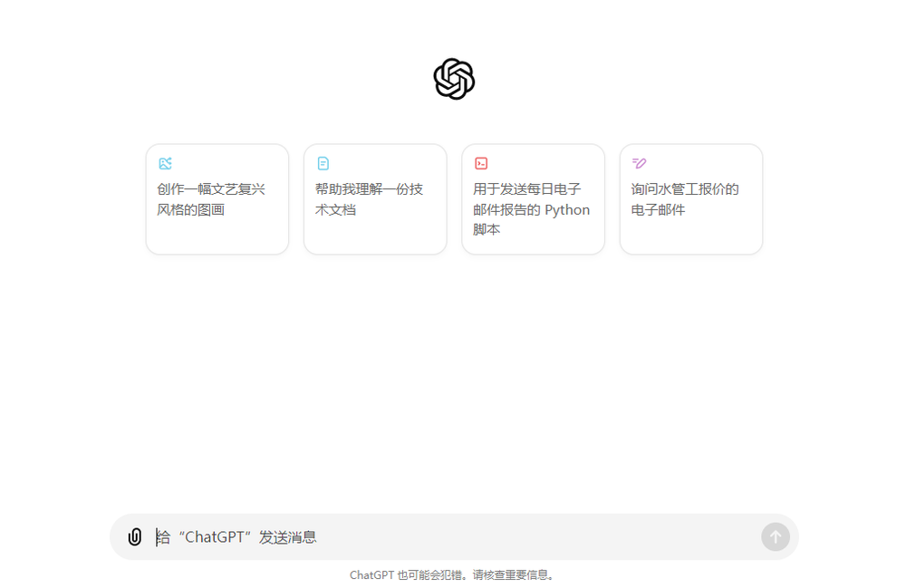906x588 pixels.
Task: Select the 帮助我理解一份技术文档 suggestion
Action: click(375, 199)
